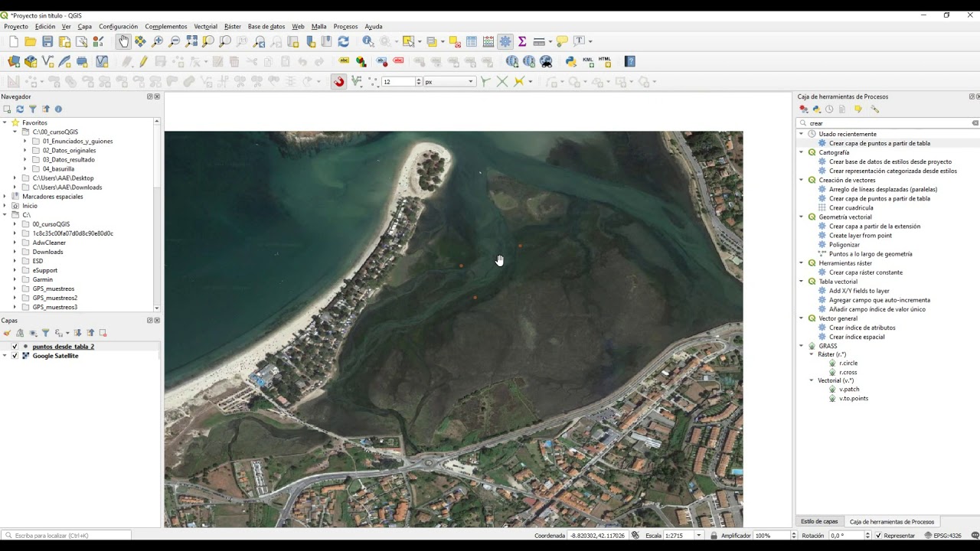
Task: Select Add X/Y fields to layer algorithm
Action: (859, 291)
